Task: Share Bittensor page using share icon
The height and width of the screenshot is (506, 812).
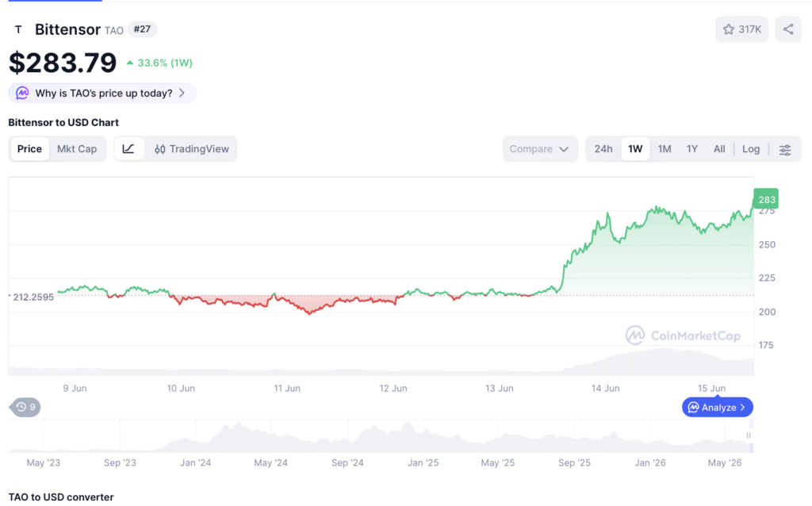Action: click(x=788, y=29)
